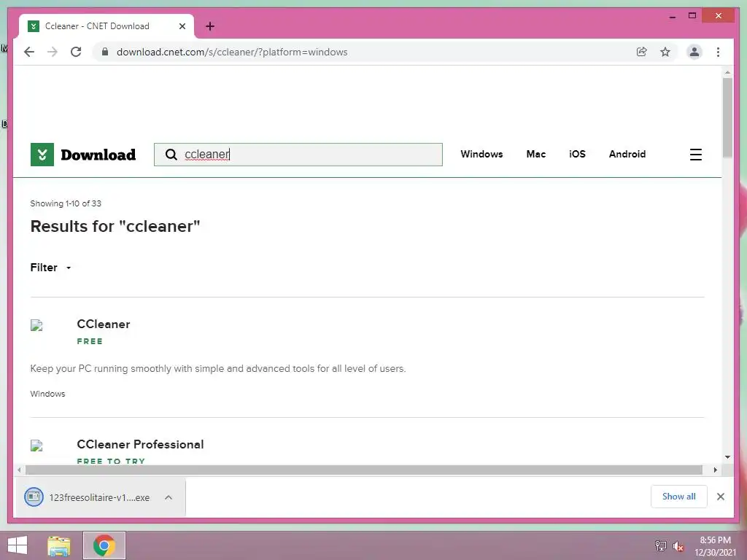The height and width of the screenshot is (560, 747).
Task: Click the CCleaner Professional thumbnail image
Action: click(36, 446)
